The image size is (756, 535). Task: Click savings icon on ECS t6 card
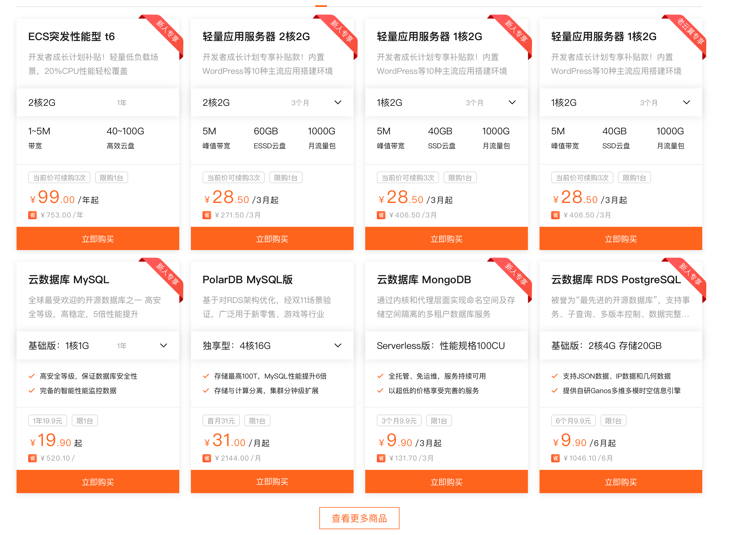pos(32,215)
